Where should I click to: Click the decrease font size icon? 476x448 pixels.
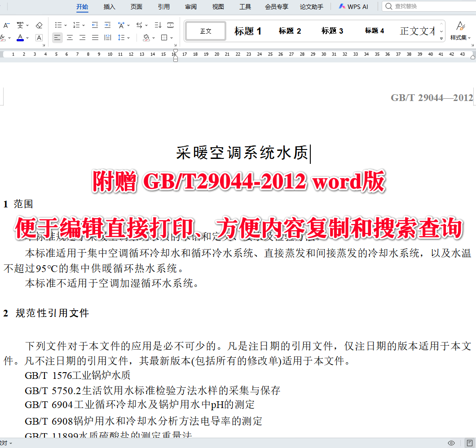6,25
